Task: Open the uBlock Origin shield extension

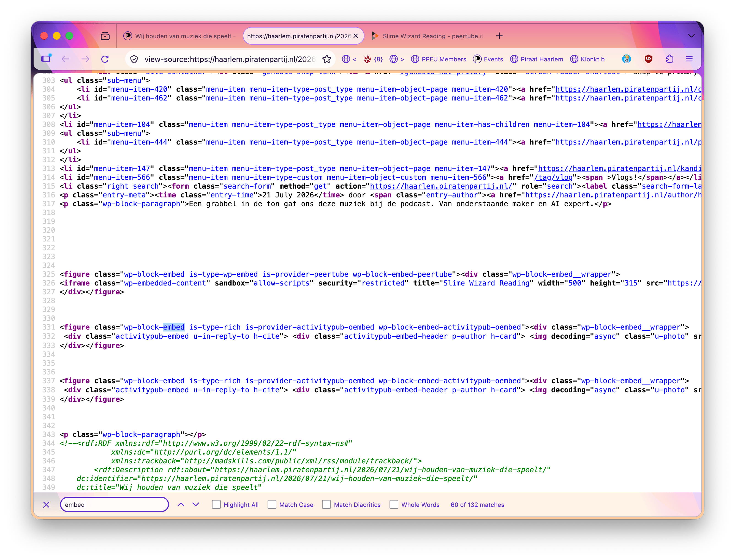Action: (648, 59)
